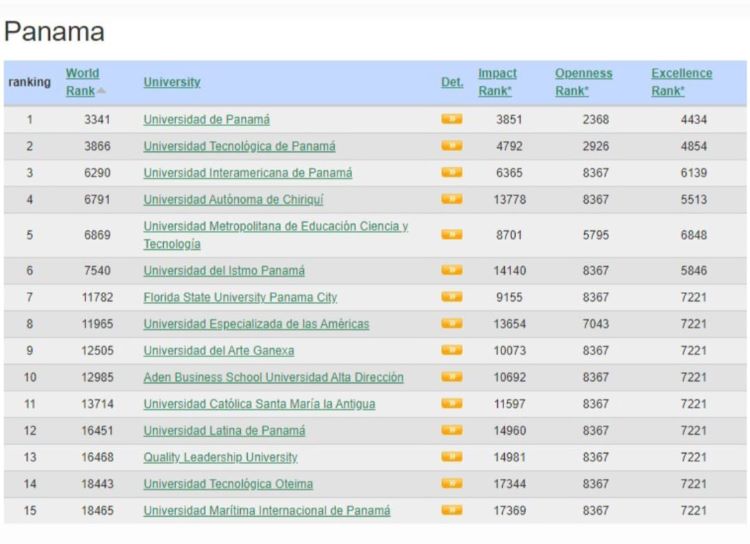Click the Det. column header
The image size is (750, 544).
452,82
